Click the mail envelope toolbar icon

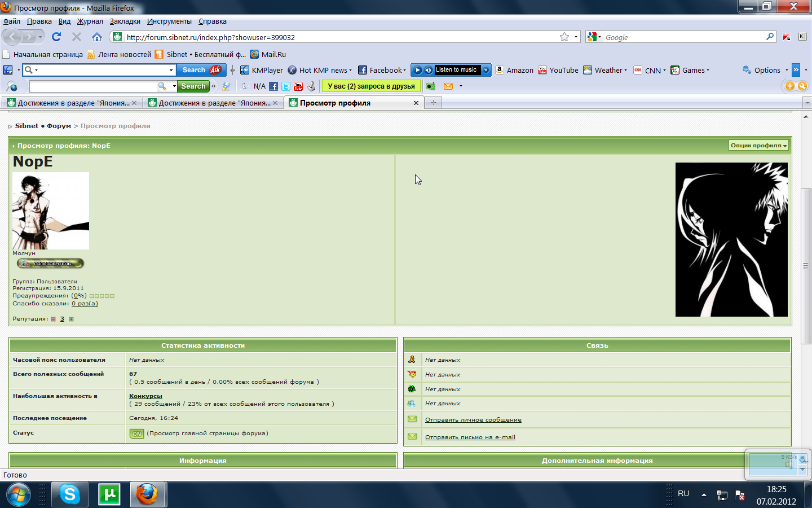[448, 86]
